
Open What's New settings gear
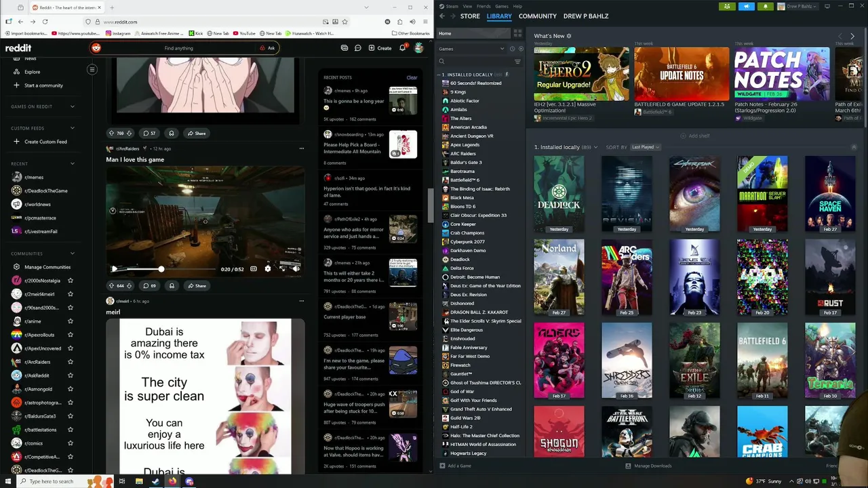click(x=569, y=36)
